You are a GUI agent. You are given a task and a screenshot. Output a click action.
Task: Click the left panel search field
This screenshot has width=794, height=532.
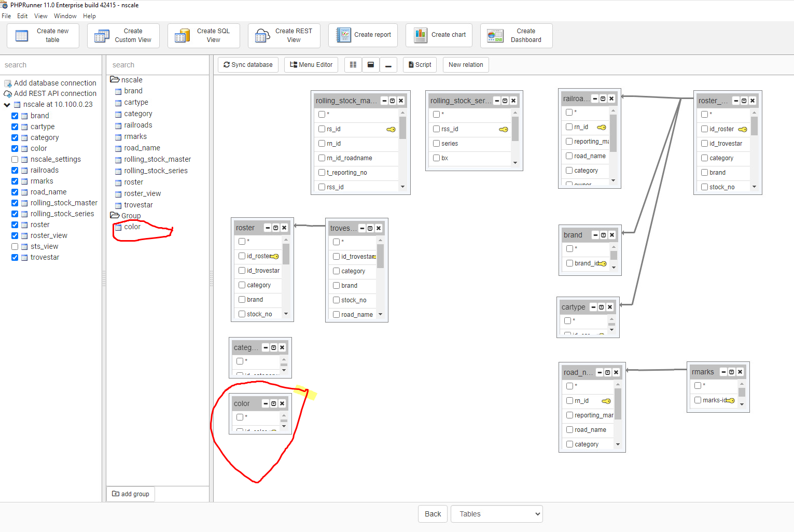pos(51,65)
